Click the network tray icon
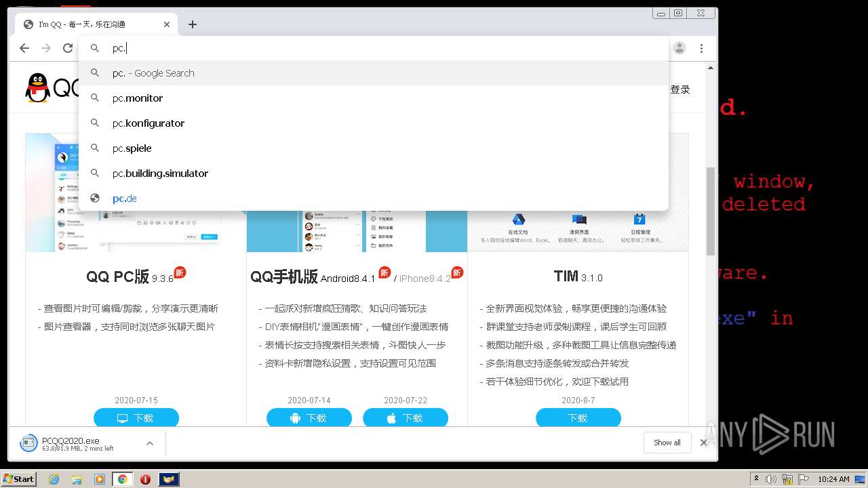Viewport: 868px width, 488px height. [x=787, y=479]
